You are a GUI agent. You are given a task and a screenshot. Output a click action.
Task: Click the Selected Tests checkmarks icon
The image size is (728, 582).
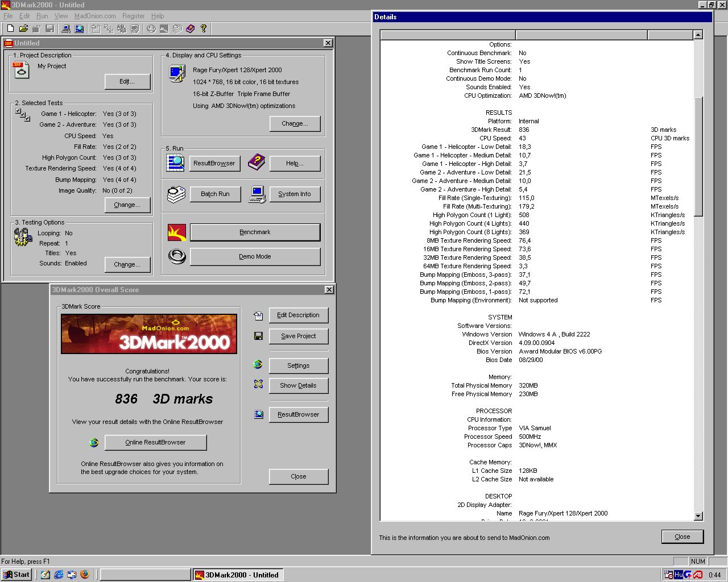tap(23, 115)
